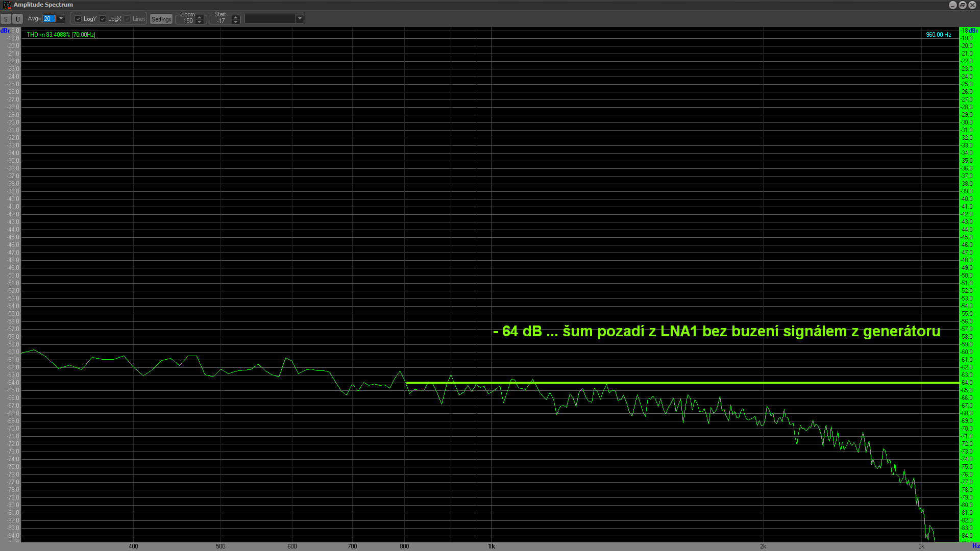Click the U button in the toolbar
This screenshot has height=551, width=980.
click(17, 19)
